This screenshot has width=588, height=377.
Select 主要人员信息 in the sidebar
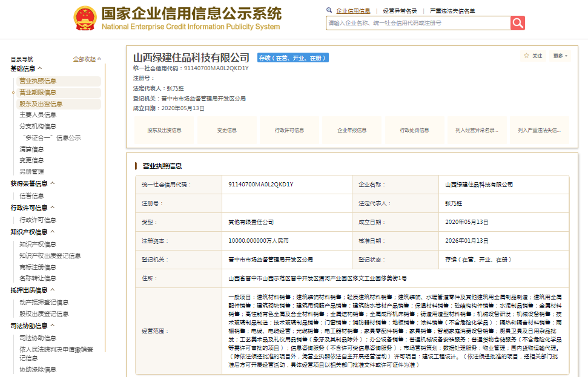click(x=38, y=115)
